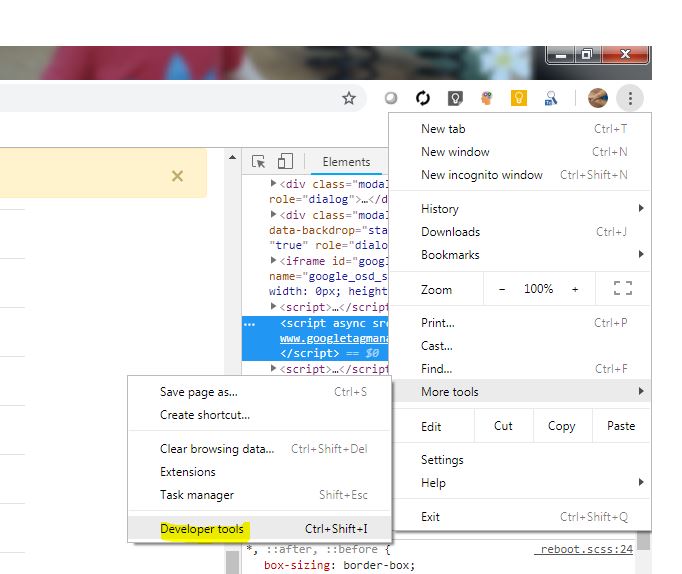
Task: Open a New incognito window
Action: point(522,175)
